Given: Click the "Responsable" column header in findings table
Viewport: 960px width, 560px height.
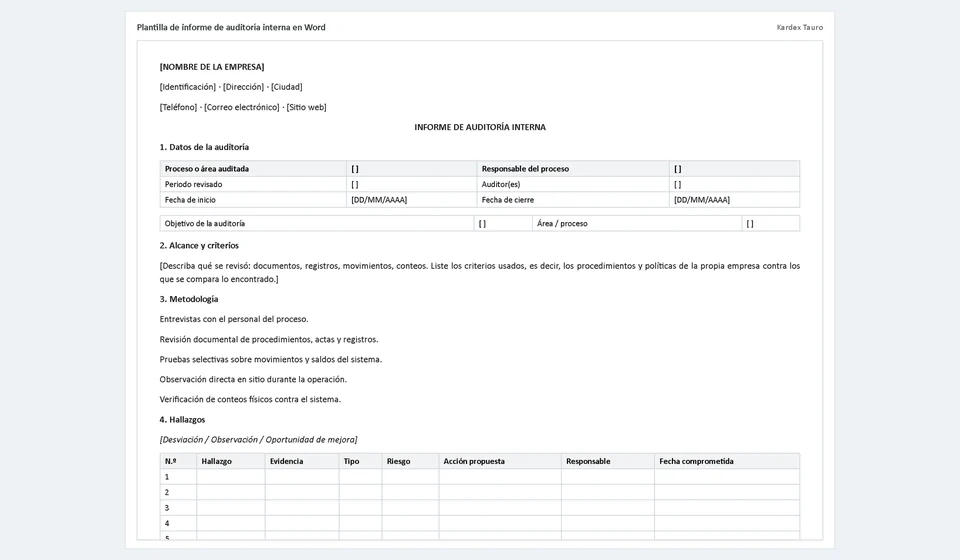Looking at the screenshot, I should click(608, 461).
